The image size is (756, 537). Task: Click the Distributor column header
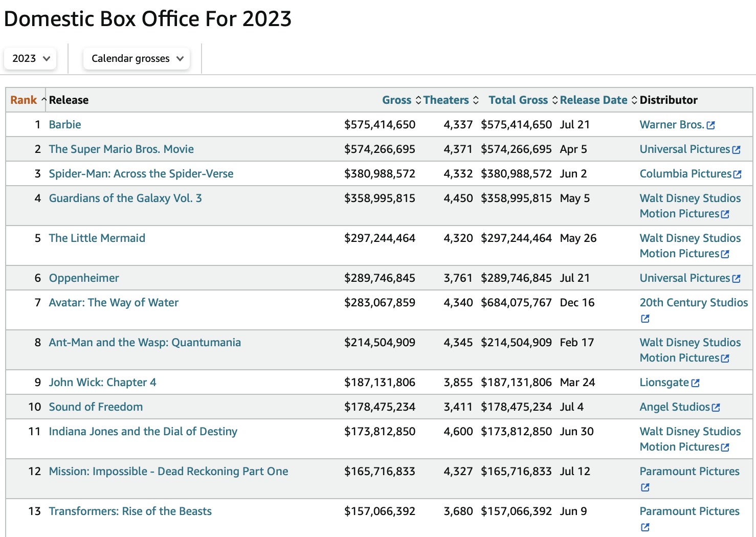pos(669,100)
